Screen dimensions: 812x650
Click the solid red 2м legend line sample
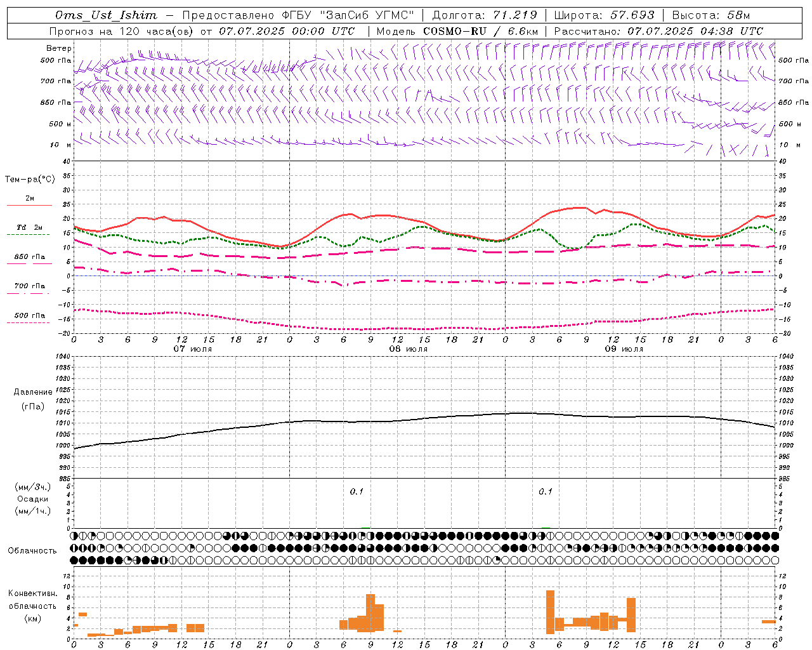pos(29,205)
